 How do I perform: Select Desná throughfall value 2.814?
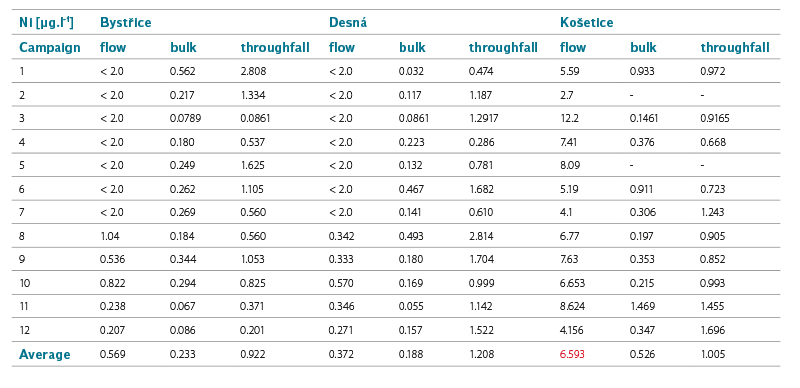click(481, 236)
